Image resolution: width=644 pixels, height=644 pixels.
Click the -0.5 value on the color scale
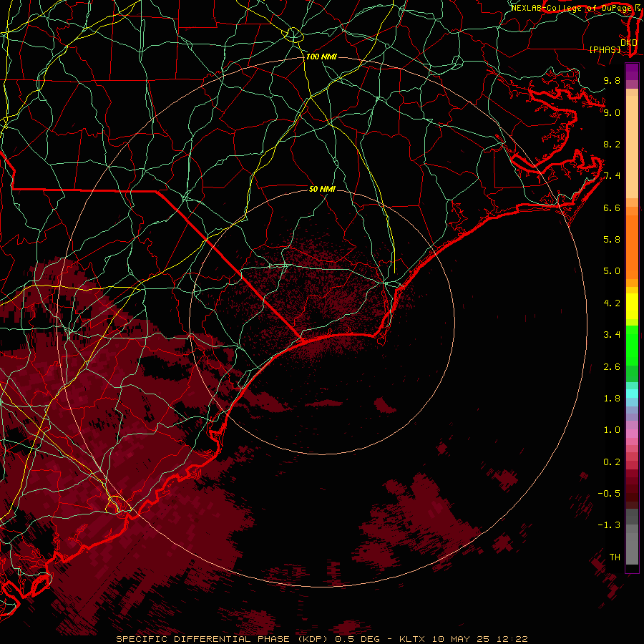(609, 494)
